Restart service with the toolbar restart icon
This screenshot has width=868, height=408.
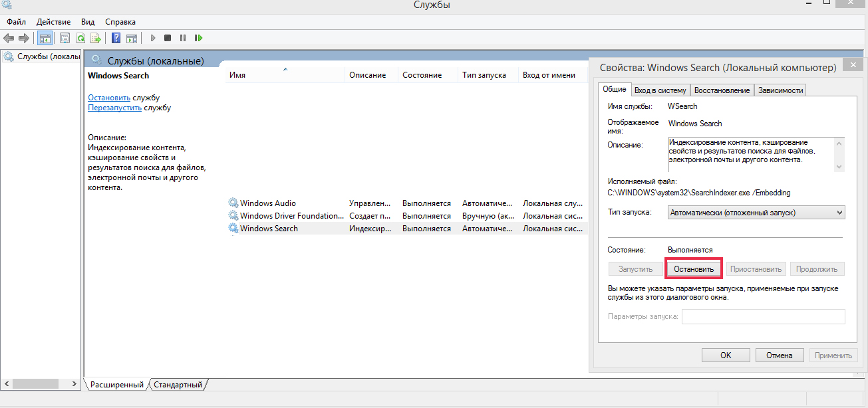tap(198, 39)
